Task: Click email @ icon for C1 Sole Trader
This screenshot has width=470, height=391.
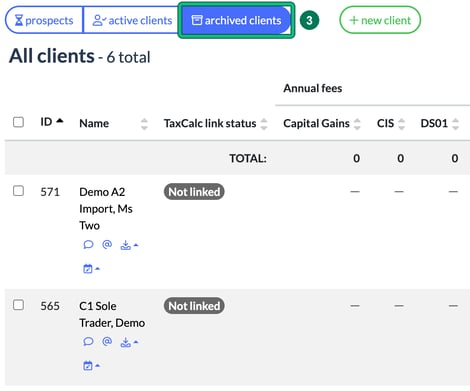Action: tap(107, 341)
